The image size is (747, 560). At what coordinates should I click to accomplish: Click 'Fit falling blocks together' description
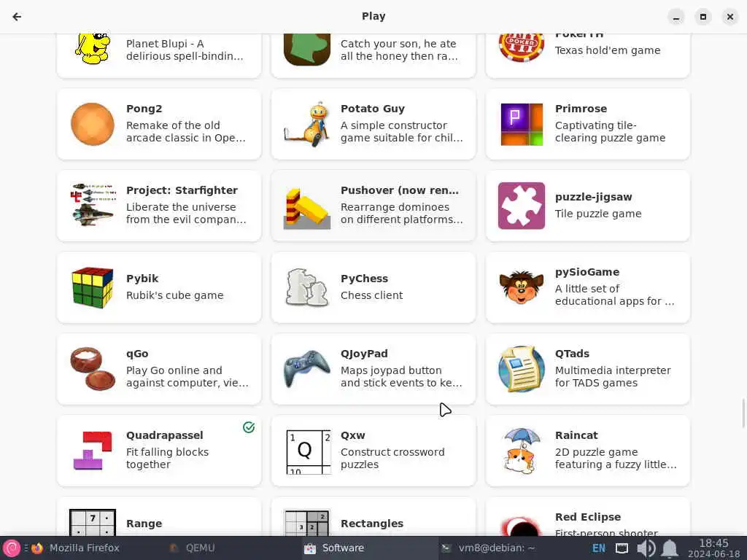167,458
